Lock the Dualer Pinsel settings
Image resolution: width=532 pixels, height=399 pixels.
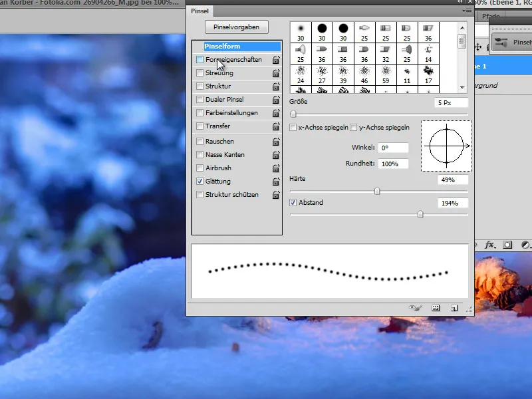coord(276,100)
